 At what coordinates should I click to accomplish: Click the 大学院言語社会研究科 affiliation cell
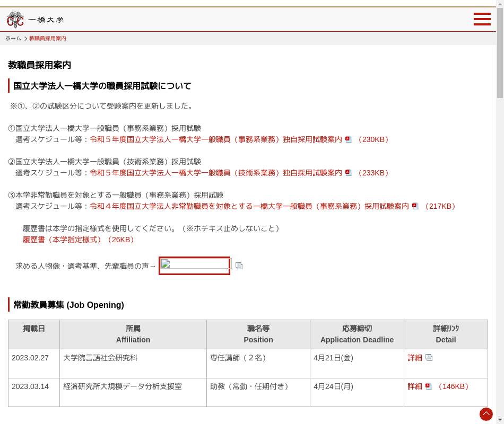(133, 364)
